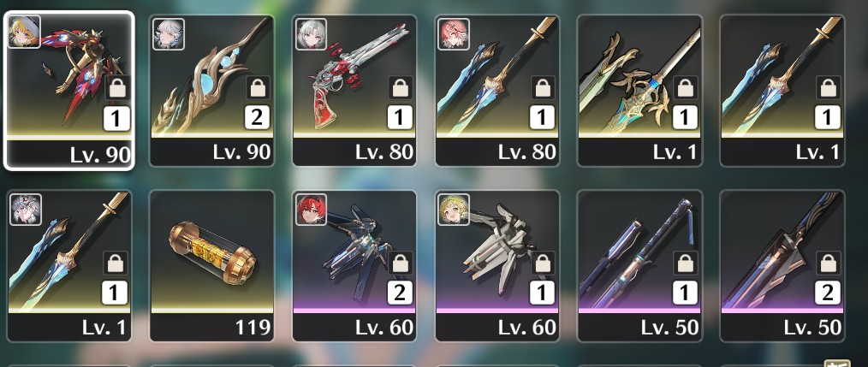Toggle the lock on the golden rectifier

pyautogui.click(x=258, y=88)
